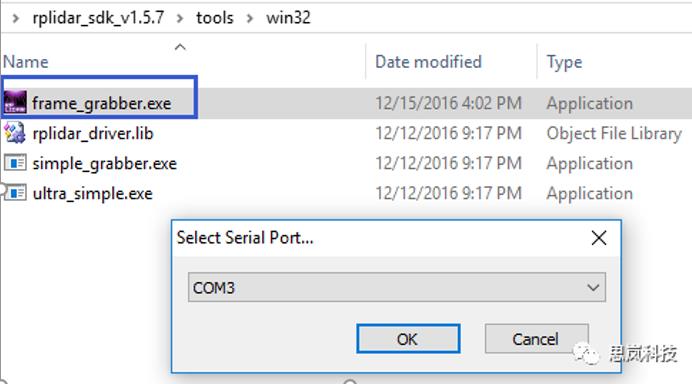Click the COM3 combo box field
This screenshot has height=384, width=692.
tap(397, 287)
